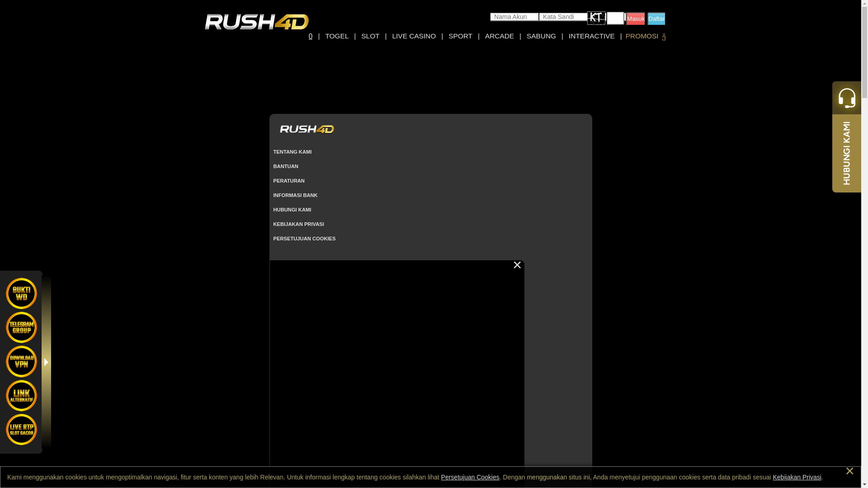Open the SLOT menu
Viewport: 868px width, 488px height.
click(370, 36)
